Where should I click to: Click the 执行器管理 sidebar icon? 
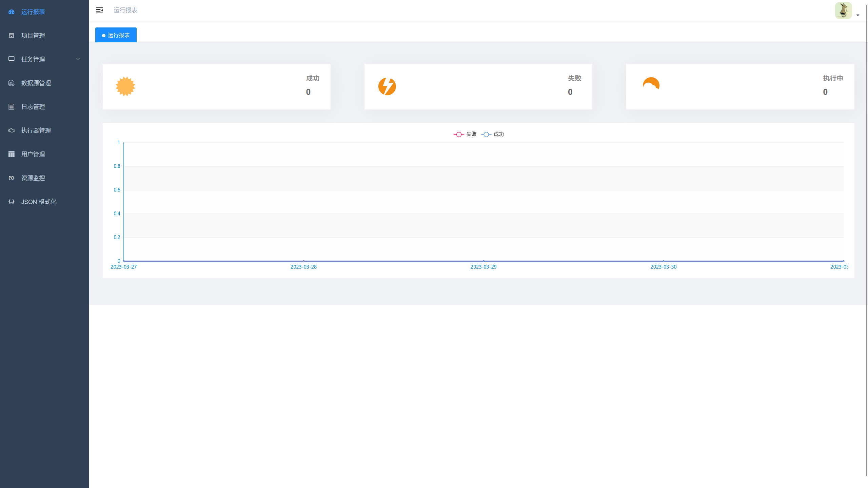click(x=11, y=130)
